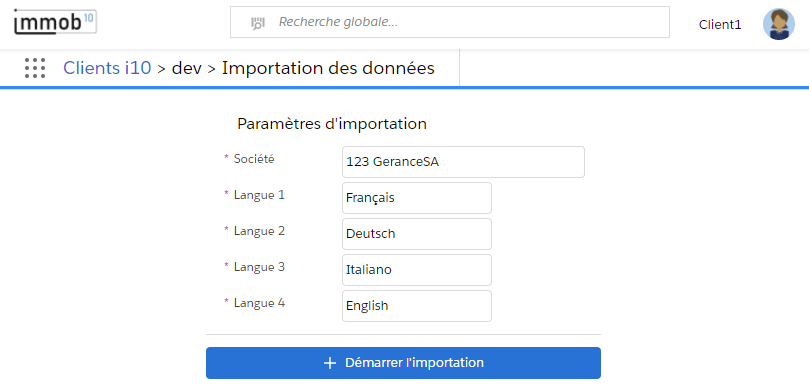Click the Paramètres d'importation heading
The image size is (809, 390).
(332, 124)
